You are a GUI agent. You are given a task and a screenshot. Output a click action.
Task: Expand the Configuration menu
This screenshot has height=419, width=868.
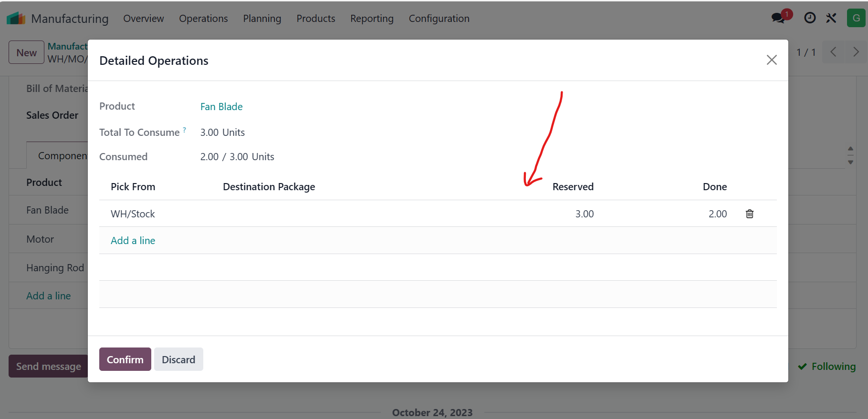pos(439,19)
